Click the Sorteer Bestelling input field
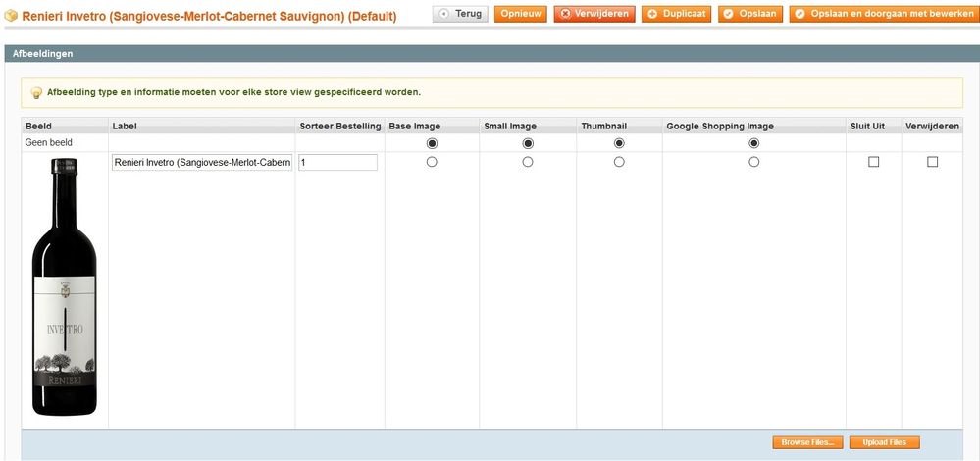 tap(337, 163)
